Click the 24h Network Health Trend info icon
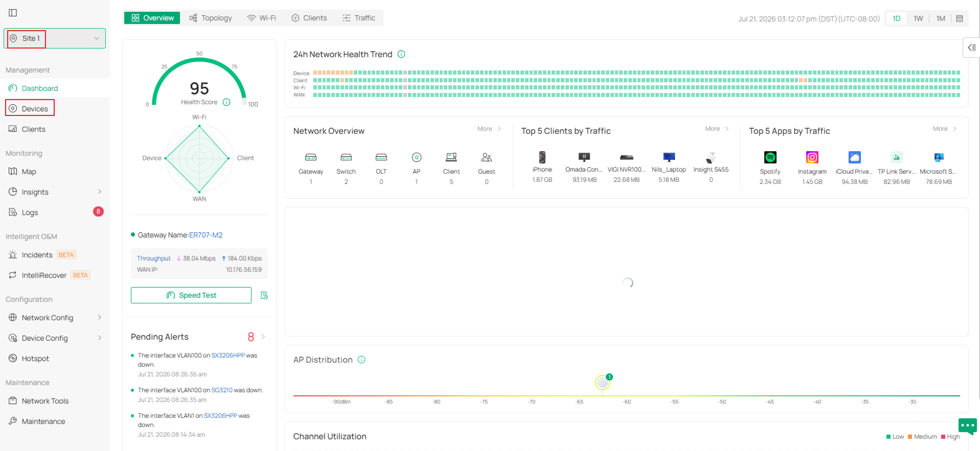This screenshot has height=451, width=980. pyautogui.click(x=401, y=54)
